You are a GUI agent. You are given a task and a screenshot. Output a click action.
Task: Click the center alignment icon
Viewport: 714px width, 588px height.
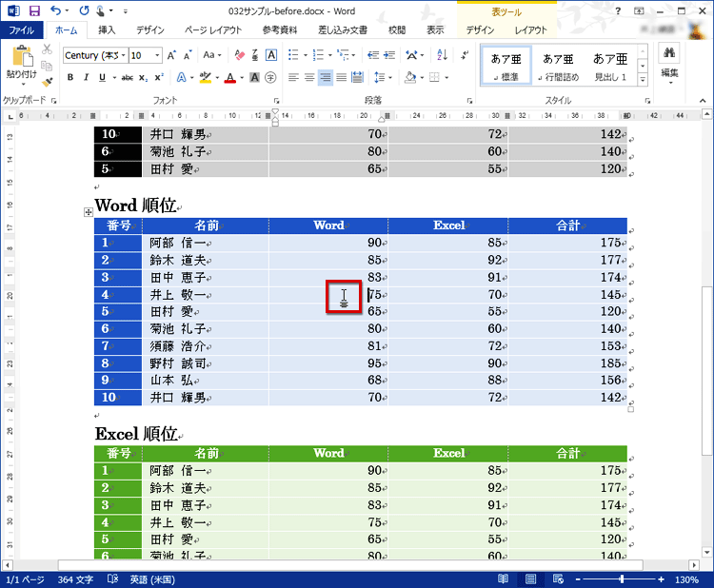coord(309,77)
